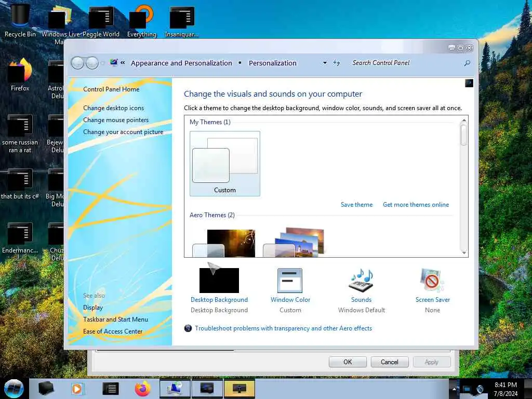Open the Display link
The height and width of the screenshot is (399, 532).
click(93, 308)
